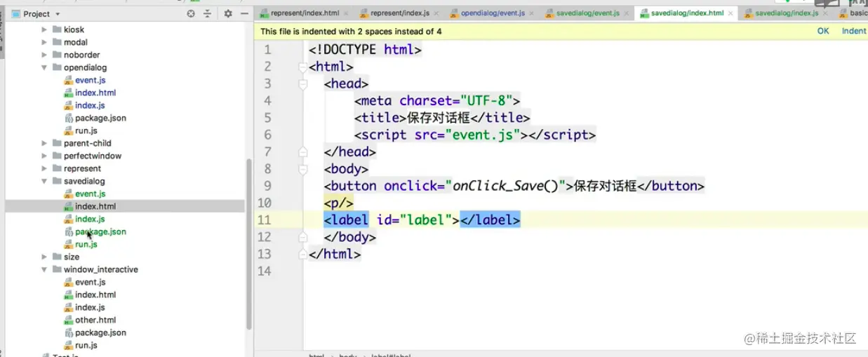Hide the Project tool window
868x357 pixels.
pos(244,13)
